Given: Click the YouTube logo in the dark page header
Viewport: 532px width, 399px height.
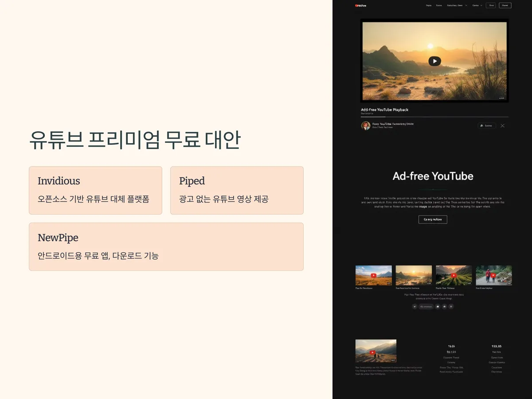Looking at the screenshot, I should [360, 5].
